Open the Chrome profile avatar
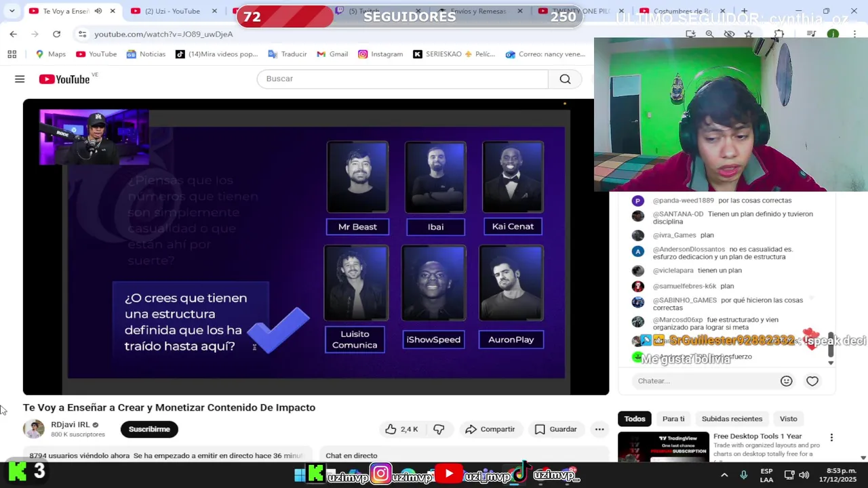 tap(833, 34)
